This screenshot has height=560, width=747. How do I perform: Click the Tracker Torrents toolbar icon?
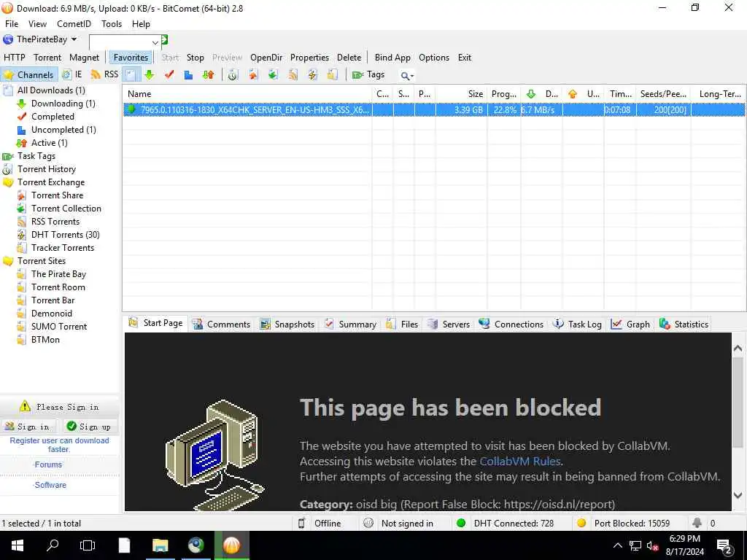coord(332,74)
